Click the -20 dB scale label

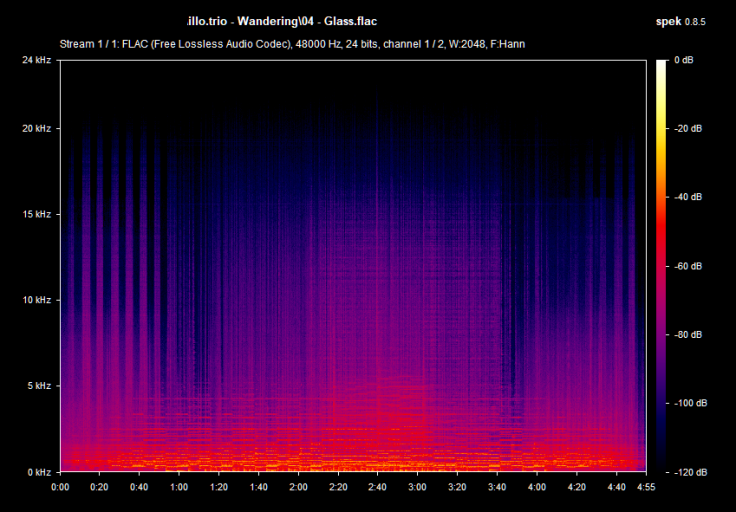pos(688,129)
